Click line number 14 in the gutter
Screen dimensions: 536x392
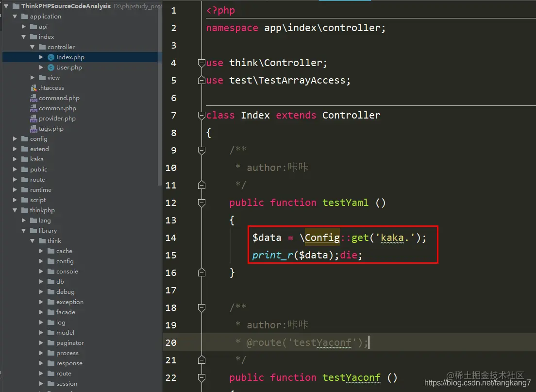coord(171,238)
